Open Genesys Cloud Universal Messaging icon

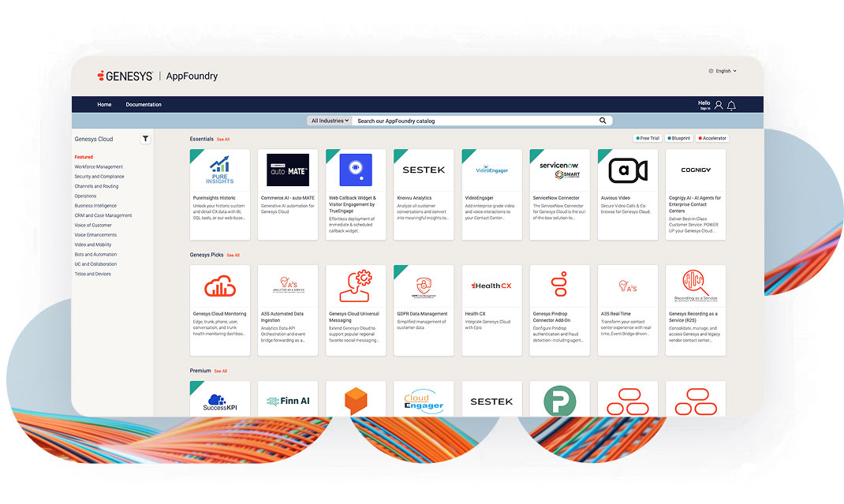[x=356, y=286]
